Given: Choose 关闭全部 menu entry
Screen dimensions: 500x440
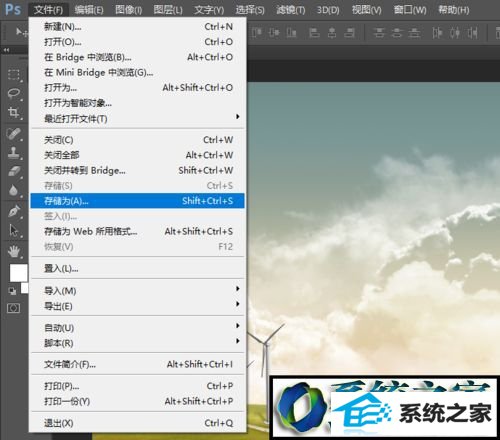Looking at the screenshot, I should tap(137, 155).
